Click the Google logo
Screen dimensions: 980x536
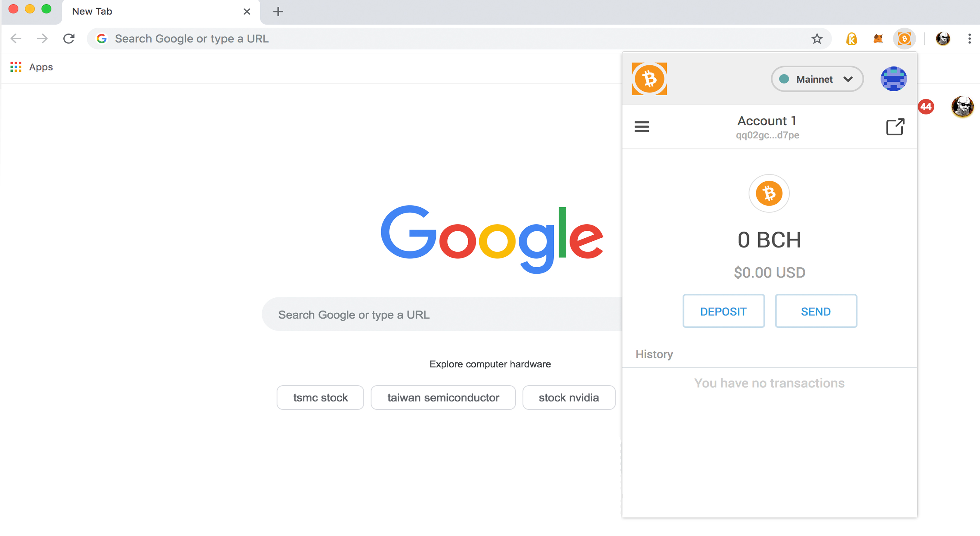coord(492,239)
